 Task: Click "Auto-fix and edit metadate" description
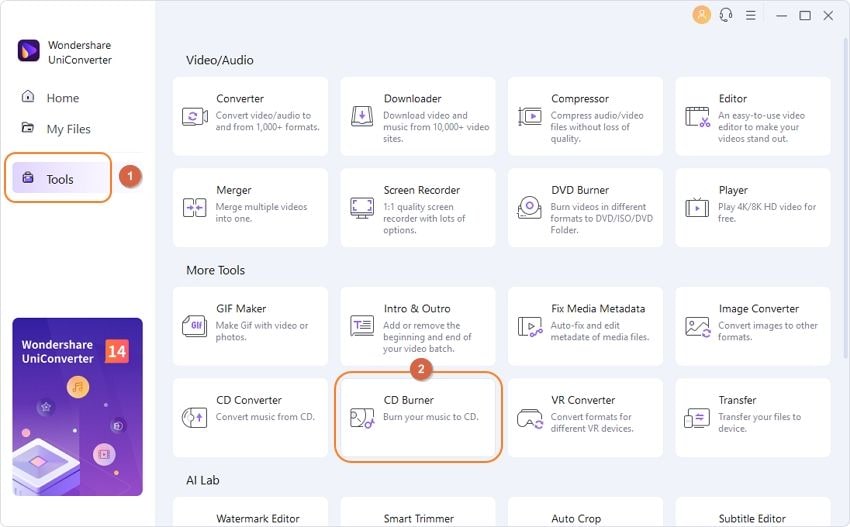coord(600,331)
